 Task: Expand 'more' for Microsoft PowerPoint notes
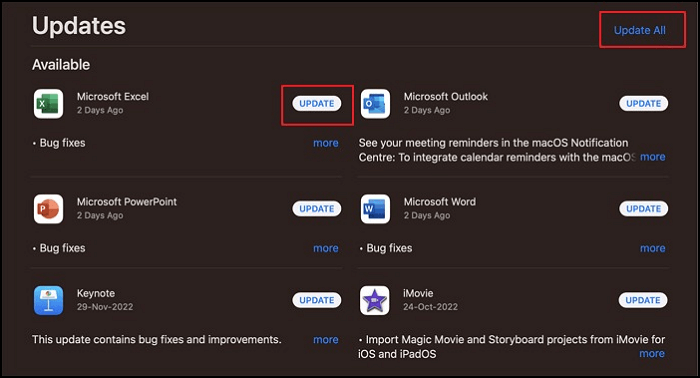click(326, 249)
